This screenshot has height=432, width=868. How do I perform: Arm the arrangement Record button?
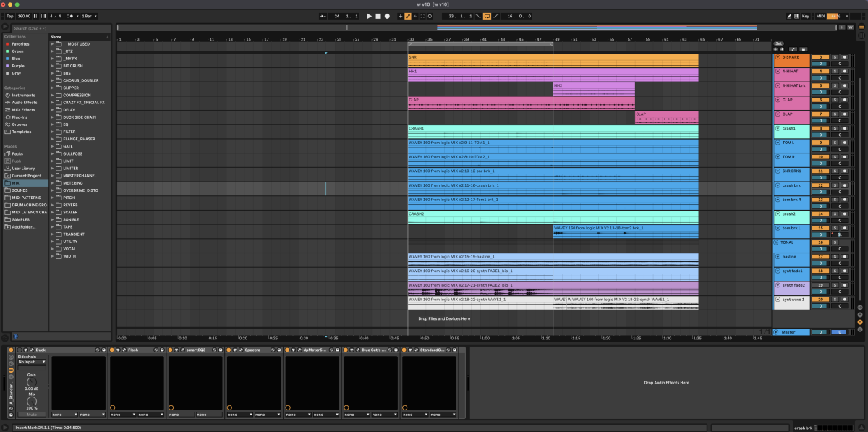click(387, 15)
